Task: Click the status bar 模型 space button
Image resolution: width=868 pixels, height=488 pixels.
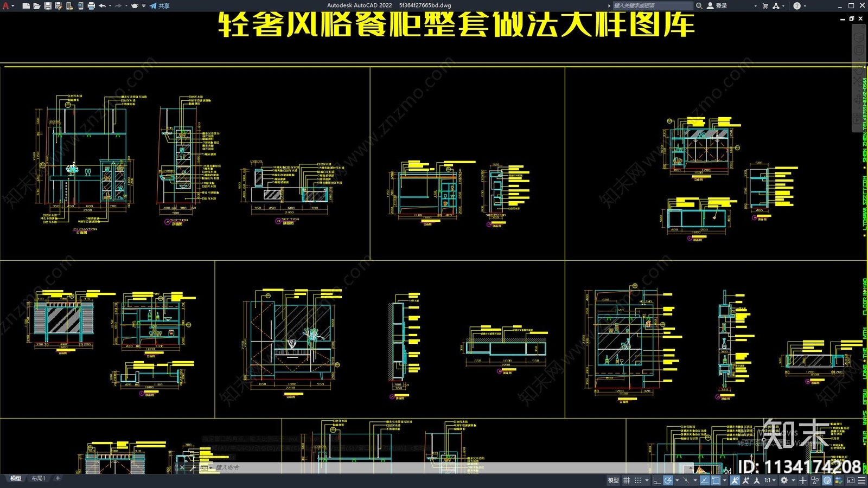Action: [613, 480]
